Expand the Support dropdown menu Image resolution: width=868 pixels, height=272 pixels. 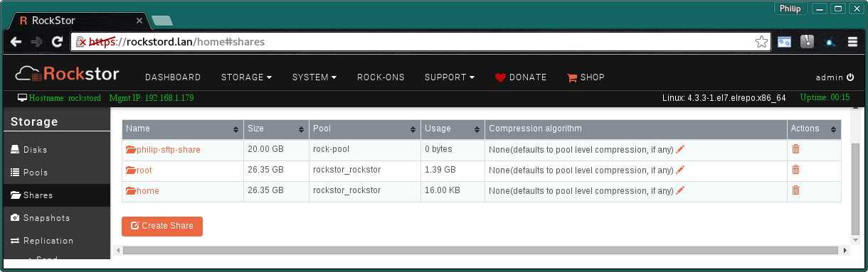click(450, 77)
